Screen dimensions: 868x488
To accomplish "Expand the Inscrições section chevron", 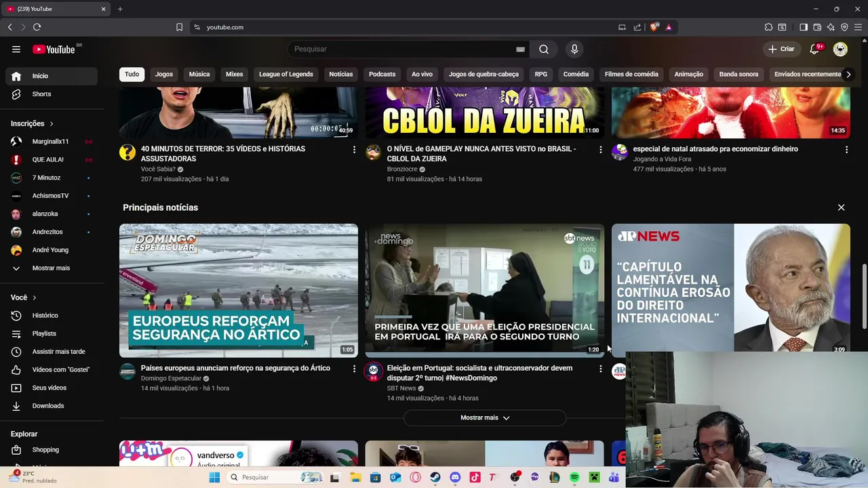I will [52, 123].
